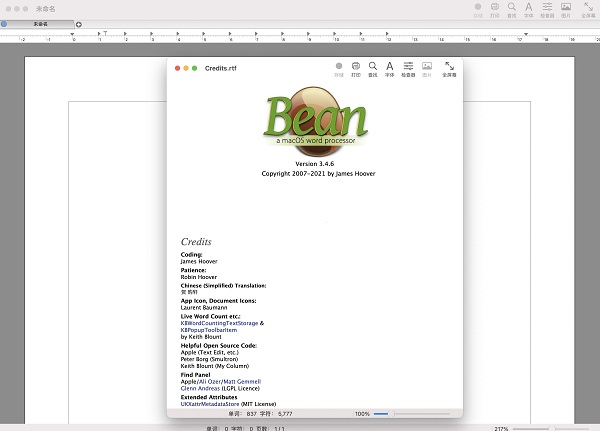Click Chinese (Simplified) Translation heading
The width and height of the screenshot is (600, 431).
pos(223,286)
